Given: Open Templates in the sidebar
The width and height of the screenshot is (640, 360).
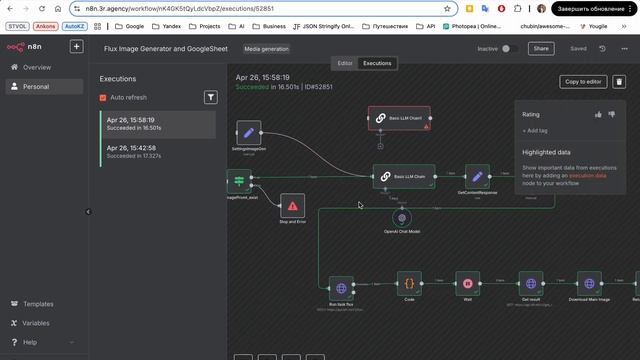Looking at the screenshot, I should coord(38,304).
